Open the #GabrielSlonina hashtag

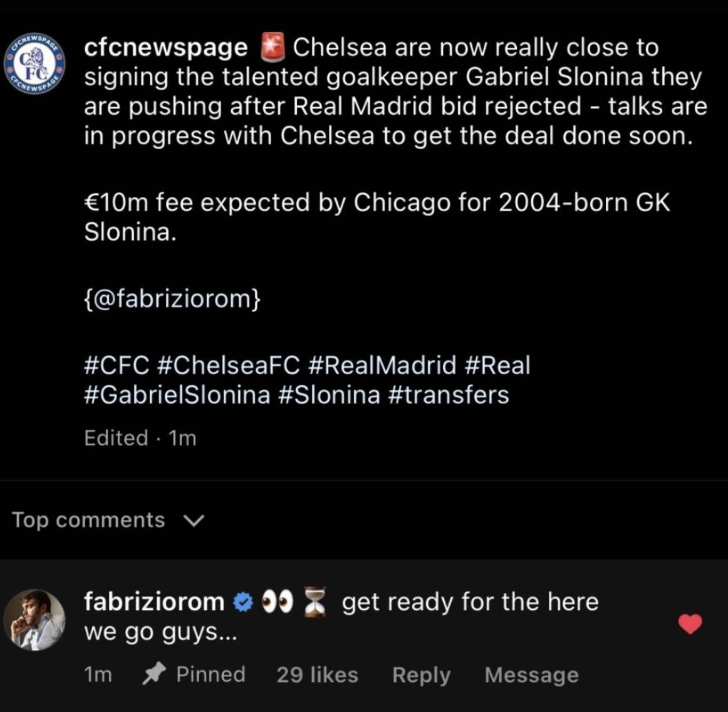[177, 395]
